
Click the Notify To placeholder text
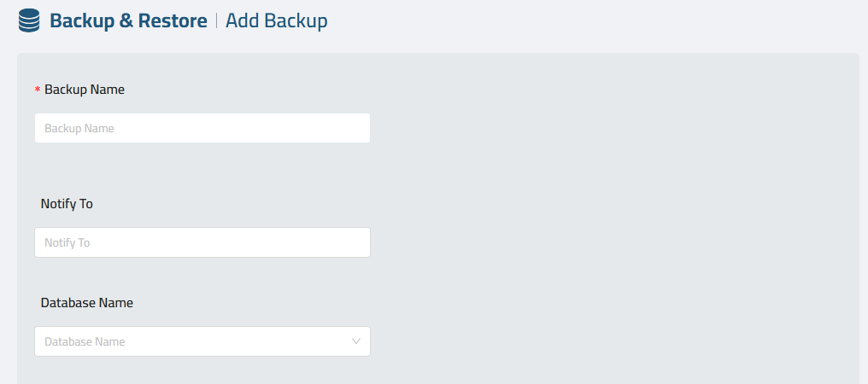67,242
